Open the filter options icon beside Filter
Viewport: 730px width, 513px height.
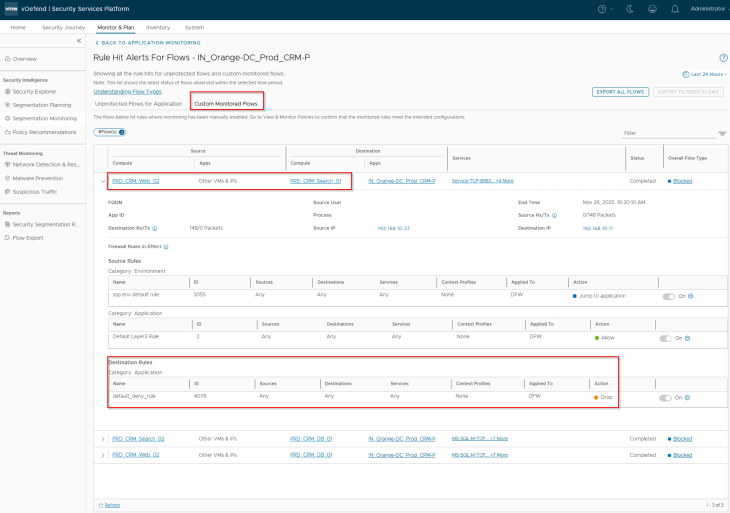(722, 133)
